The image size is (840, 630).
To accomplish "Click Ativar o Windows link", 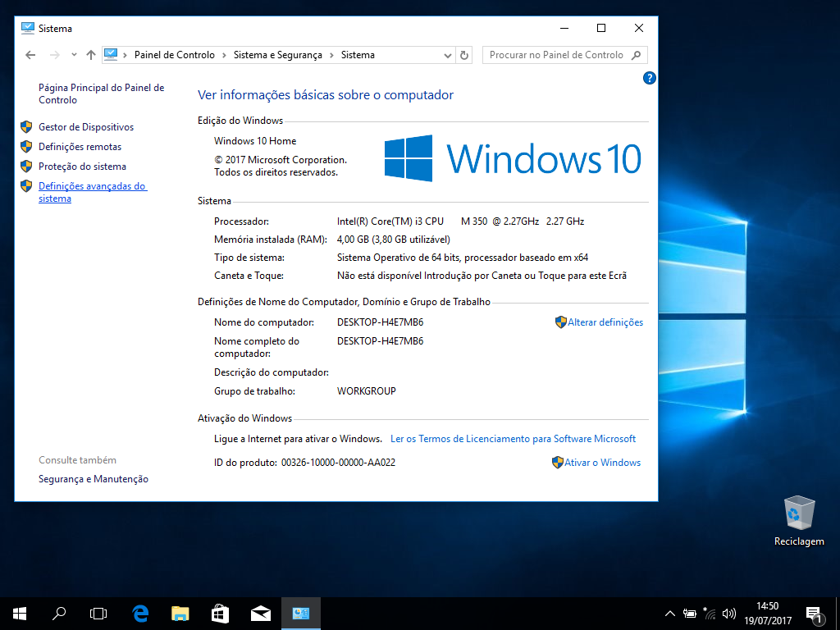I will click(602, 463).
